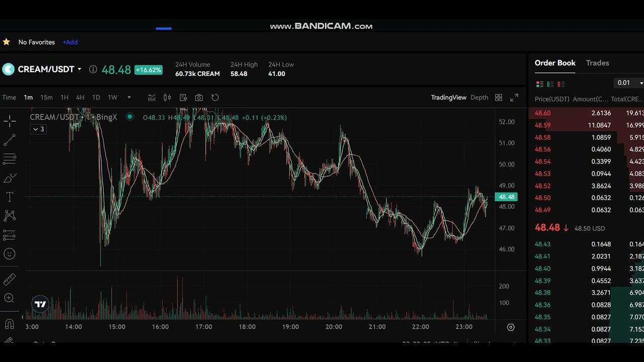The width and height of the screenshot is (644, 362).
Task: Switch to TradingView chart mode
Action: point(448,98)
